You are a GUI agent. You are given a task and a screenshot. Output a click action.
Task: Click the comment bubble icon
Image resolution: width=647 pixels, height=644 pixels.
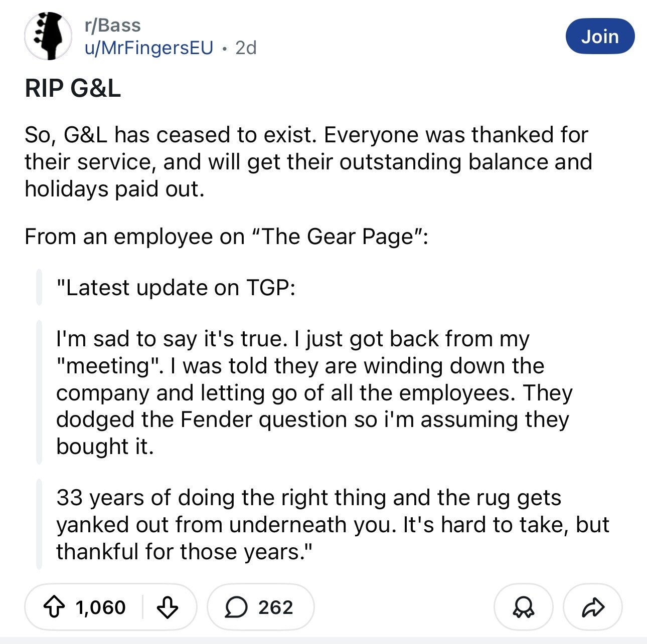pyautogui.click(x=235, y=607)
